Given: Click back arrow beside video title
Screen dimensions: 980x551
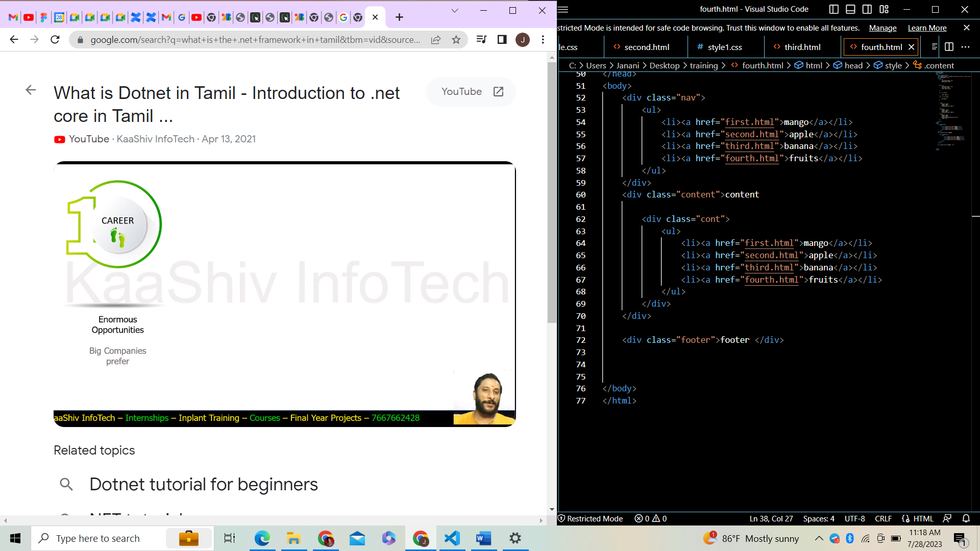Looking at the screenshot, I should (31, 90).
